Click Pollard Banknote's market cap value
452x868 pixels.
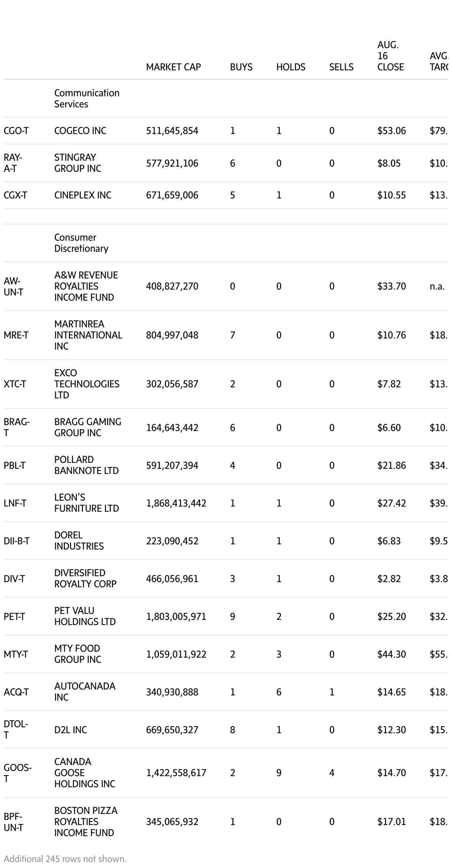click(172, 465)
